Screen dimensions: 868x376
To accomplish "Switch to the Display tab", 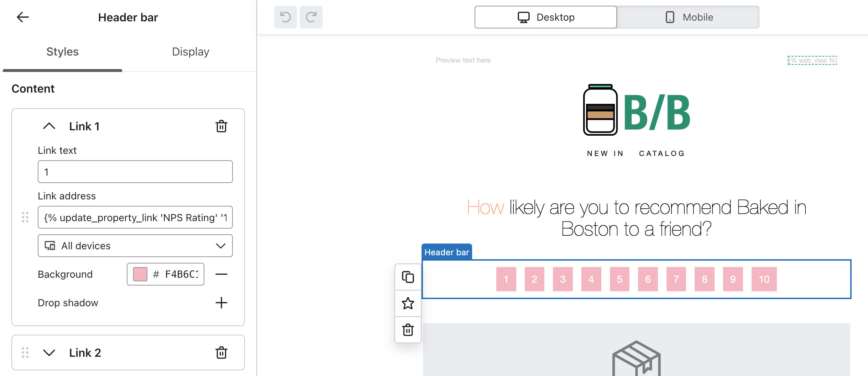I will (x=190, y=51).
